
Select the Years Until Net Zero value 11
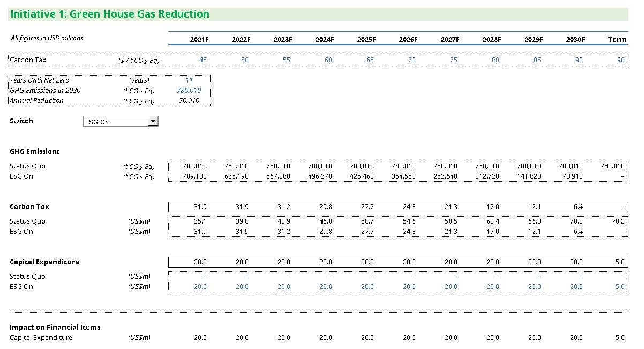tap(189, 80)
